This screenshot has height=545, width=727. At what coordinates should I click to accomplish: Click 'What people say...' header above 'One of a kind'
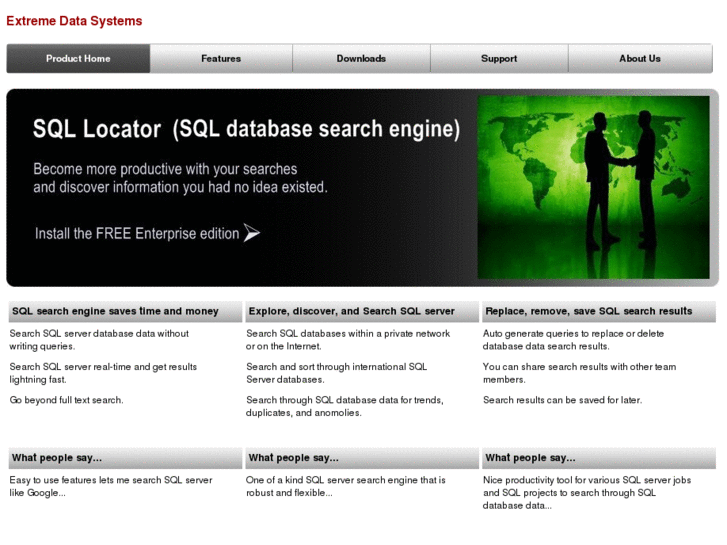tap(362, 458)
